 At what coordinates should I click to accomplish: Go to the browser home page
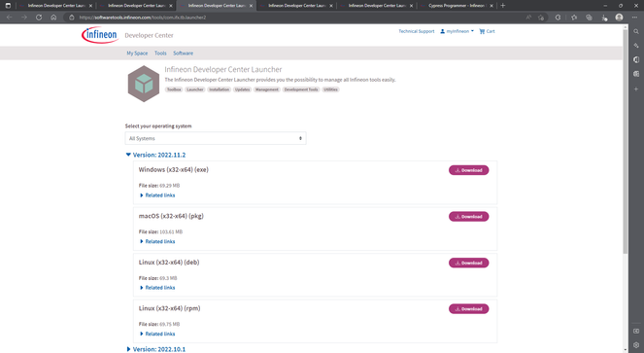[53, 18]
